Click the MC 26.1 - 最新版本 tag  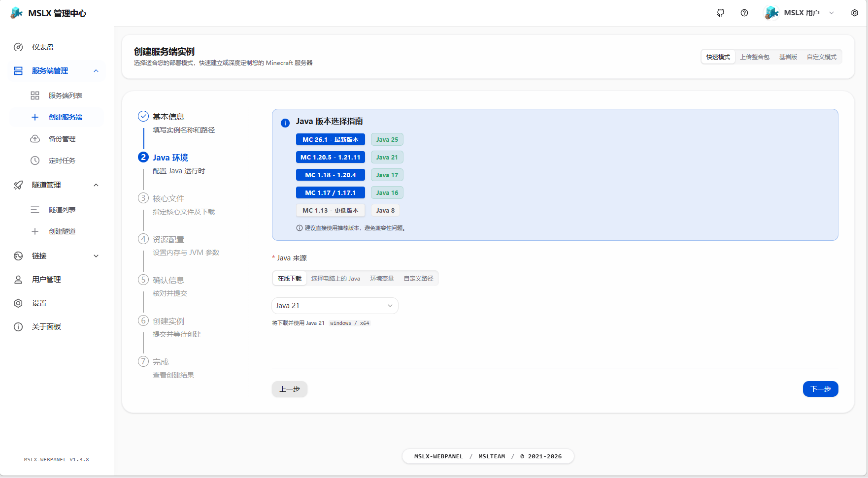pyautogui.click(x=331, y=140)
